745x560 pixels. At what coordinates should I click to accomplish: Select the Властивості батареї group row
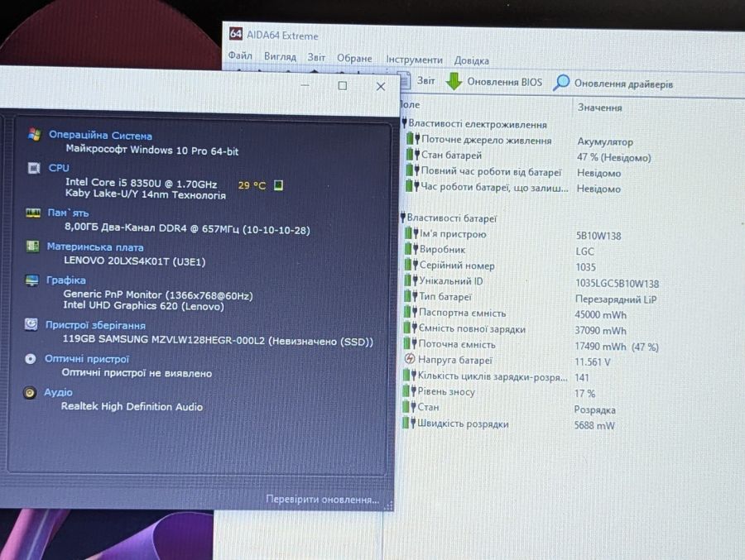pyautogui.click(x=449, y=218)
